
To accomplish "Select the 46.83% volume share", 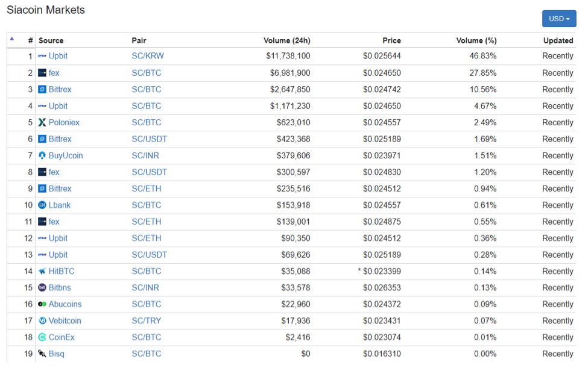I will [x=483, y=56].
